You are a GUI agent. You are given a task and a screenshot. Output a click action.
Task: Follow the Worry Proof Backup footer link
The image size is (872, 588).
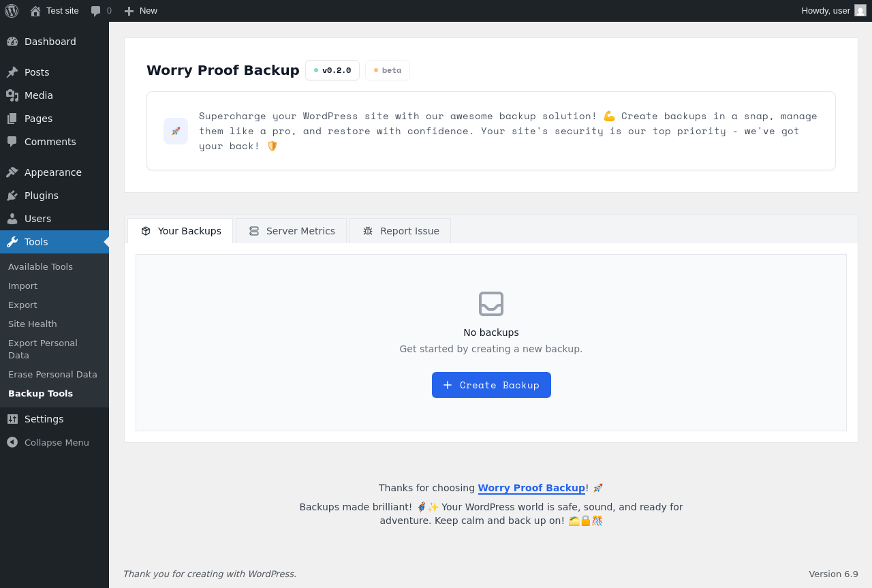(x=531, y=488)
